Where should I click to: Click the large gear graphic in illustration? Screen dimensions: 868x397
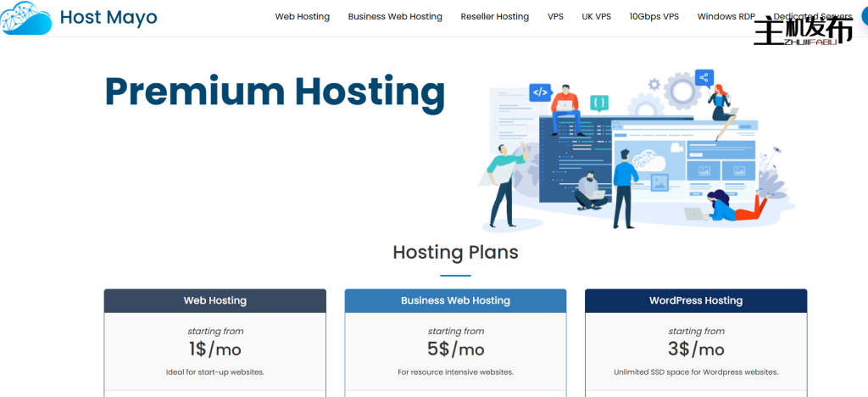pos(682,90)
